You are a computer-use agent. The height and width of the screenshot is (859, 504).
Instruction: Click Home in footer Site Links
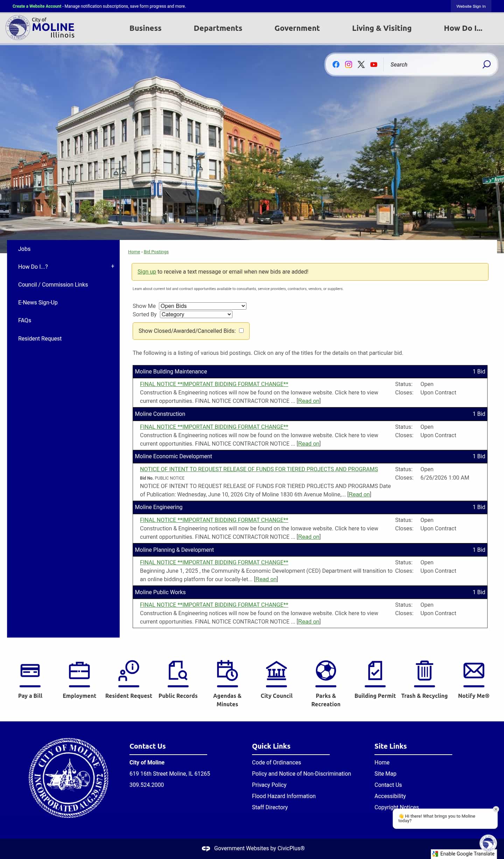pyautogui.click(x=382, y=762)
